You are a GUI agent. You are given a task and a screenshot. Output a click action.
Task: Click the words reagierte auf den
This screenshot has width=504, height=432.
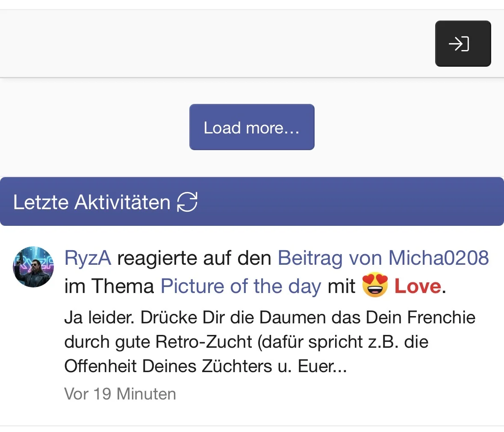[194, 258]
